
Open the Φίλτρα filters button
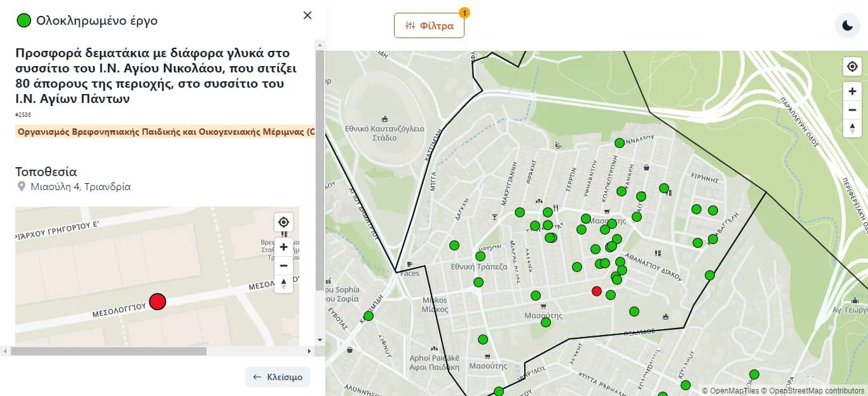[x=429, y=26]
